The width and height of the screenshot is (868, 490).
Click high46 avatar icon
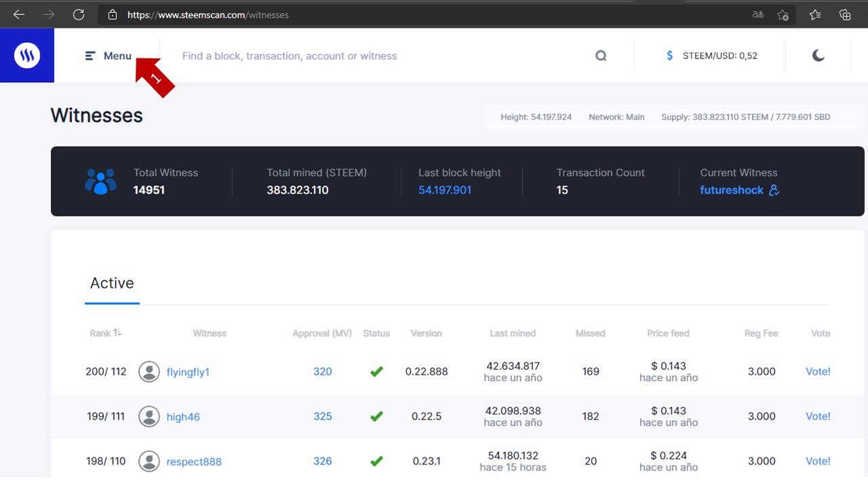coord(149,417)
